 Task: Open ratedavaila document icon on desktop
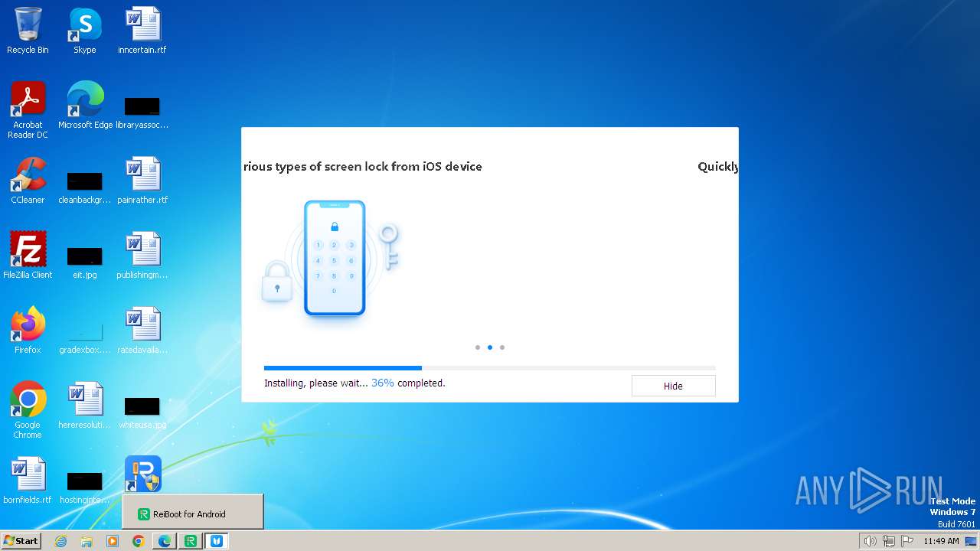click(x=142, y=331)
